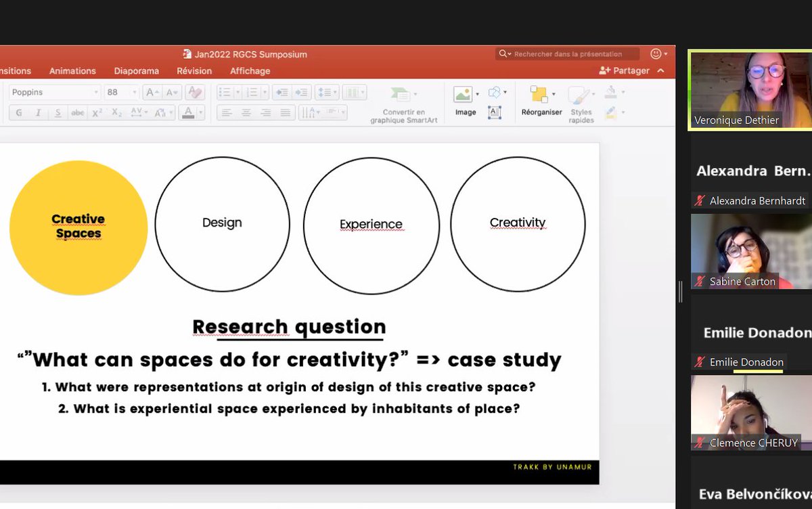Open the Transitions tab
Screen dimensions: 812x509
pos(15,70)
